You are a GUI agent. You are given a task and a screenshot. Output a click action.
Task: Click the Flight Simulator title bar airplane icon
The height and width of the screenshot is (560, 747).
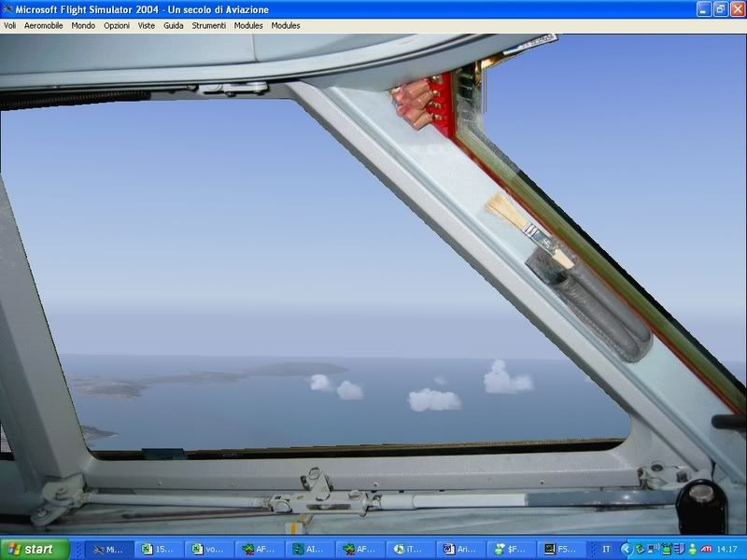coord(7,9)
